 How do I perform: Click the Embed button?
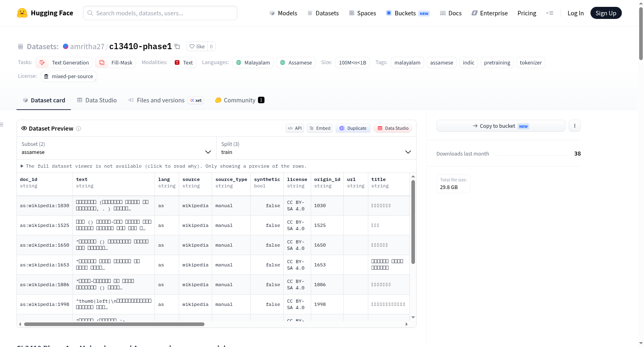[x=320, y=128]
